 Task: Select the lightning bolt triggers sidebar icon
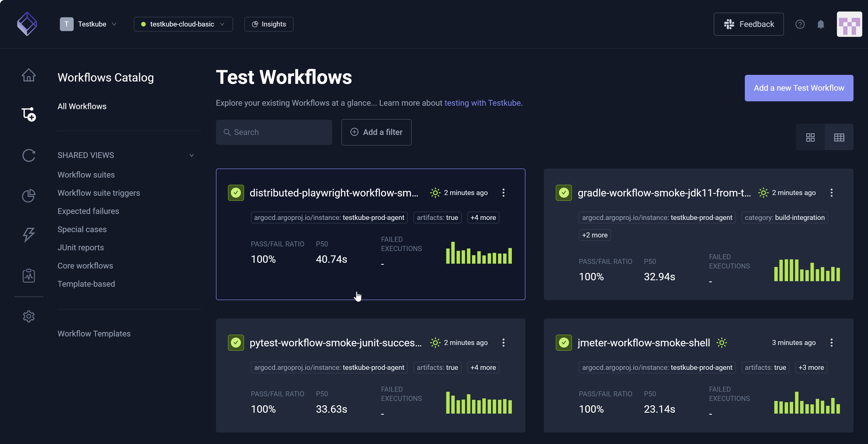(29, 235)
